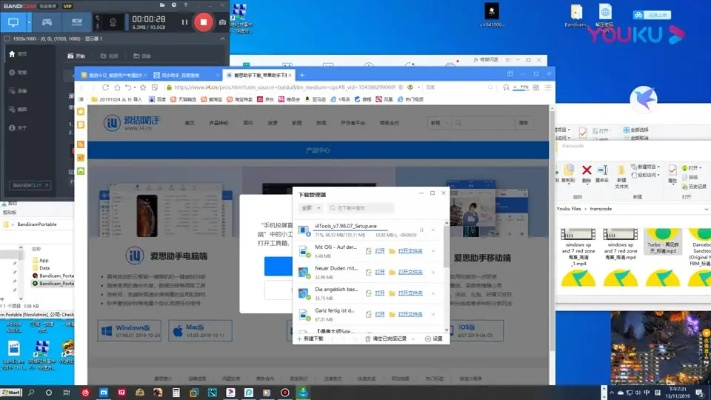Open folder for 'Ganz fertig ist d...' download

coord(410,314)
